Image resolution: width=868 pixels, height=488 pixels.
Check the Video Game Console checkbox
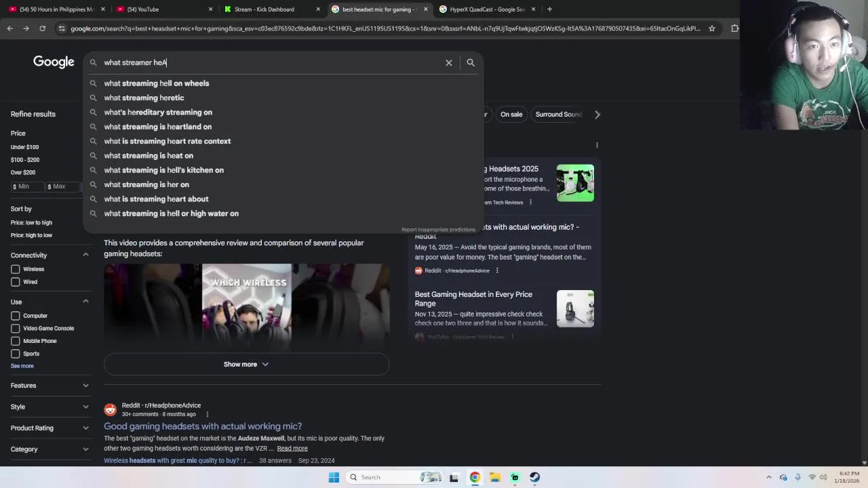tap(16, 328)
